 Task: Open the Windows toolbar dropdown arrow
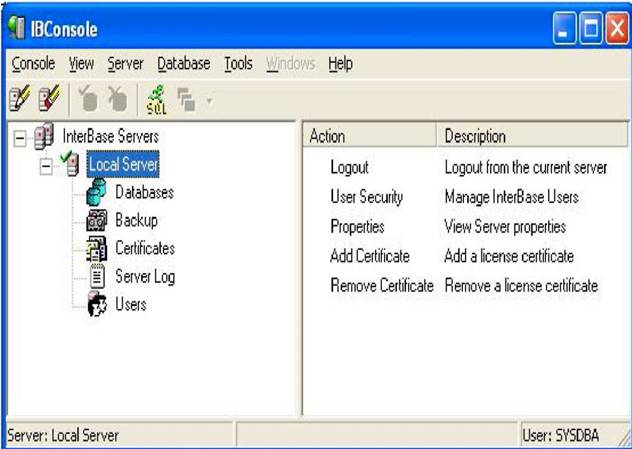point(209,99)
